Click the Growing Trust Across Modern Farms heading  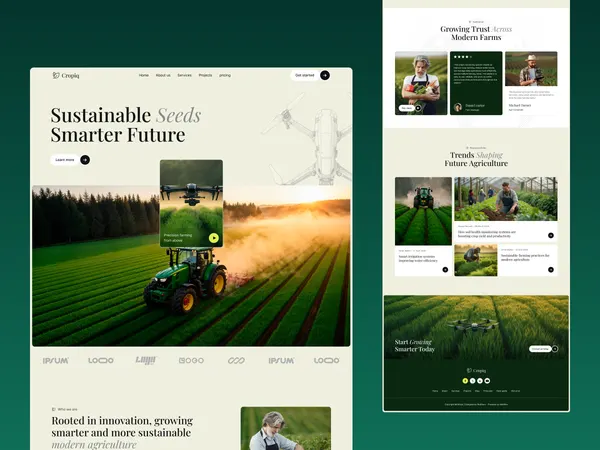point(476,33)
